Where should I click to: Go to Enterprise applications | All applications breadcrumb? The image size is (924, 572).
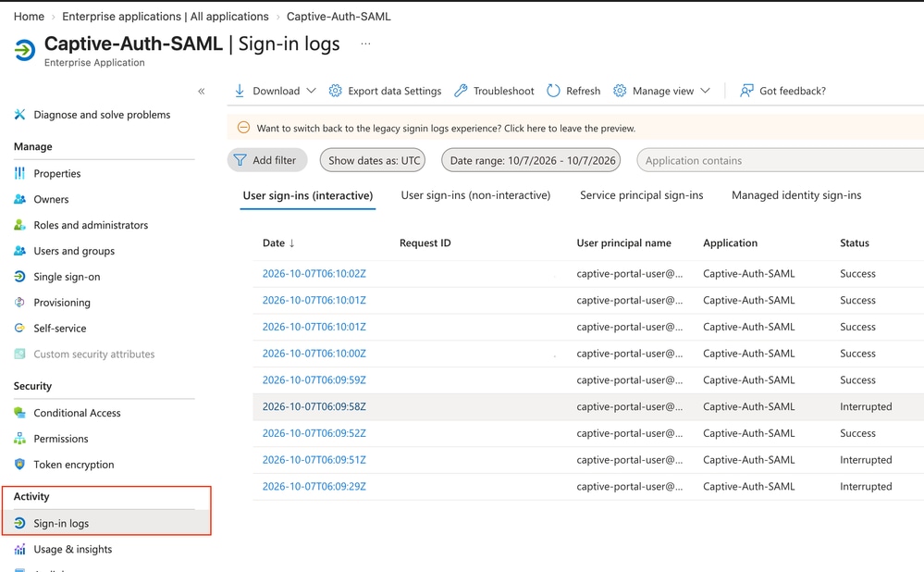(165, 17)
